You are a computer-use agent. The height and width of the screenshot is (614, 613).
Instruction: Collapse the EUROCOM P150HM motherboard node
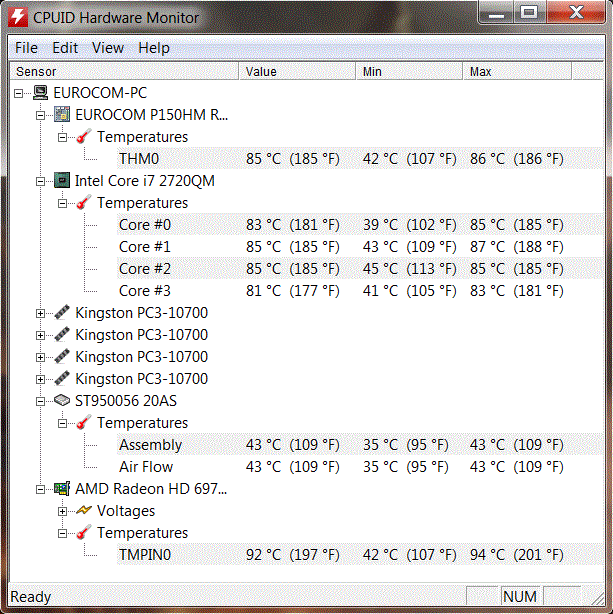(x=40, y=116)
